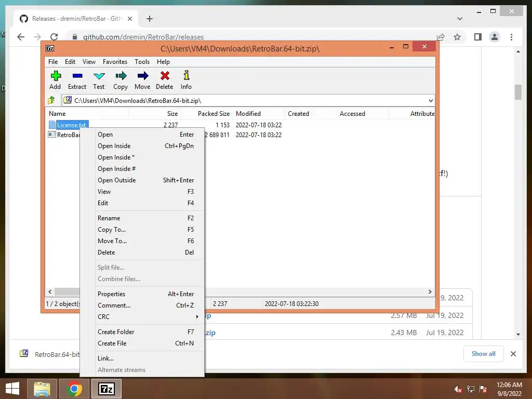The height and width of the screenshot is (399, 532).
Task: Click the Action Center flag icon
Action: 483,389
